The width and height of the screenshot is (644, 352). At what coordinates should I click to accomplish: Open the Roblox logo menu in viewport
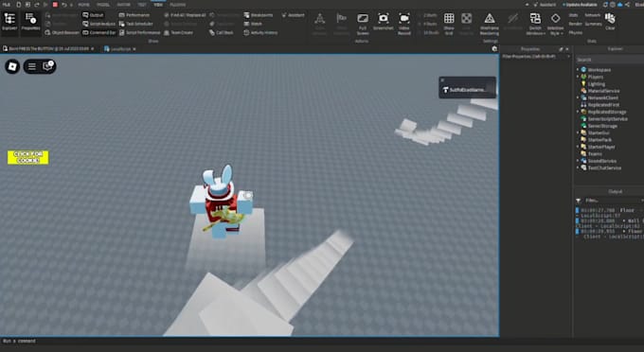(x=12, y=66)
